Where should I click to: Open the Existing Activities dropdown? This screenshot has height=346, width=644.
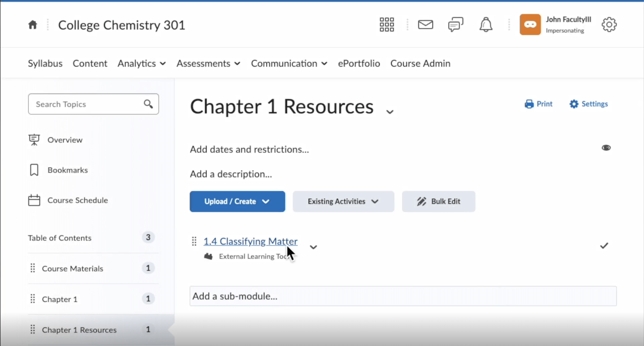click(343, 201)
